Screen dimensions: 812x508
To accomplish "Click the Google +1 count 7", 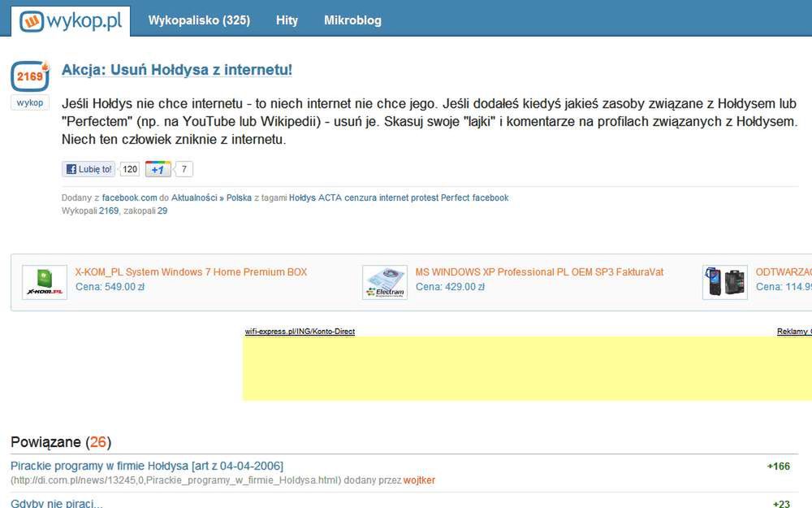I will (184, 169).
